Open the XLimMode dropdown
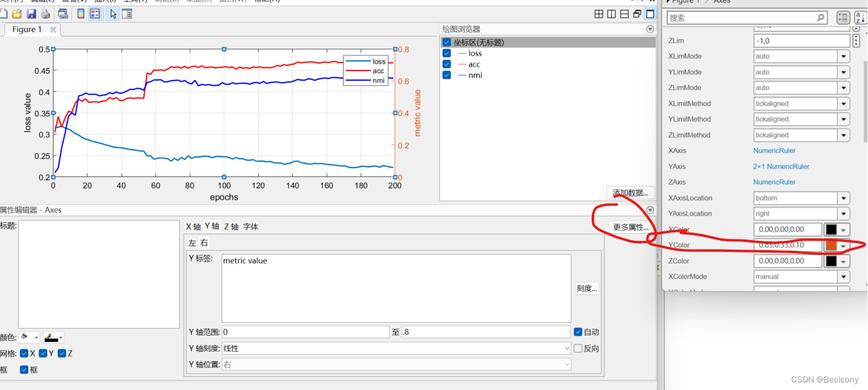The height and width of the screenshot is (390, 868). [844, 56]
